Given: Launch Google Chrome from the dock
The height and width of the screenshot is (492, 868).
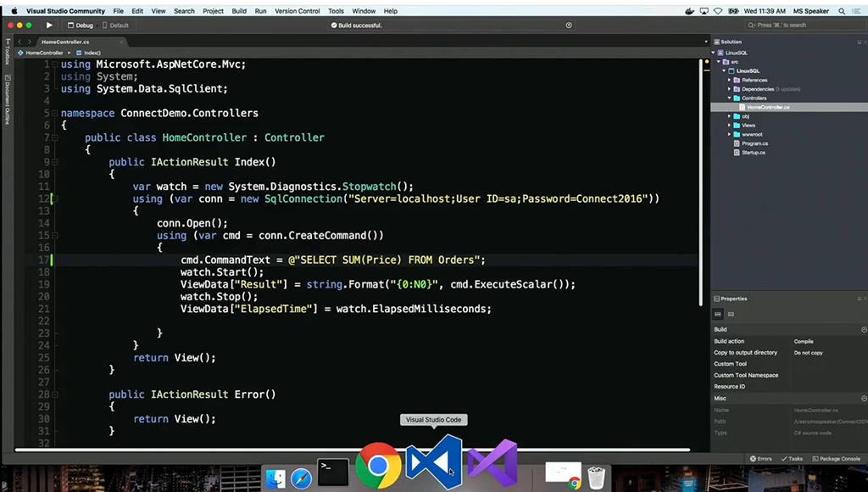Looking at the screenshot, I should [378, 466].
